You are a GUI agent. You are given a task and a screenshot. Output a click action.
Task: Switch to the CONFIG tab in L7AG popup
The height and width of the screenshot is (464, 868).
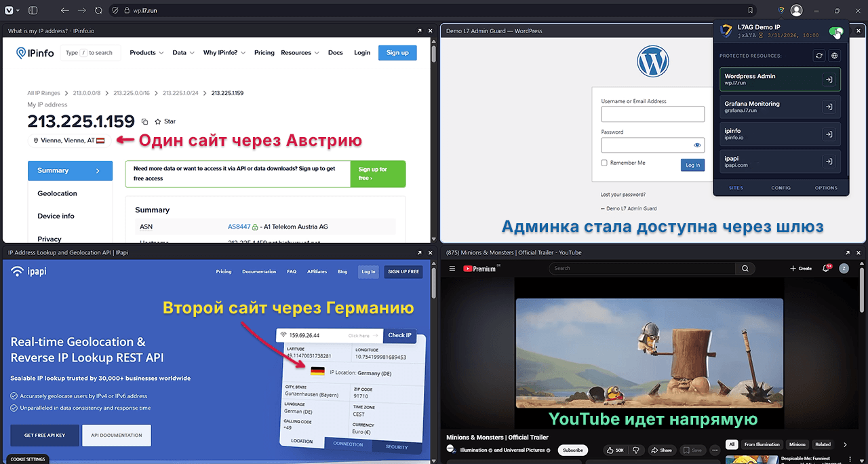pyautogui.click(x=781, y=188)
